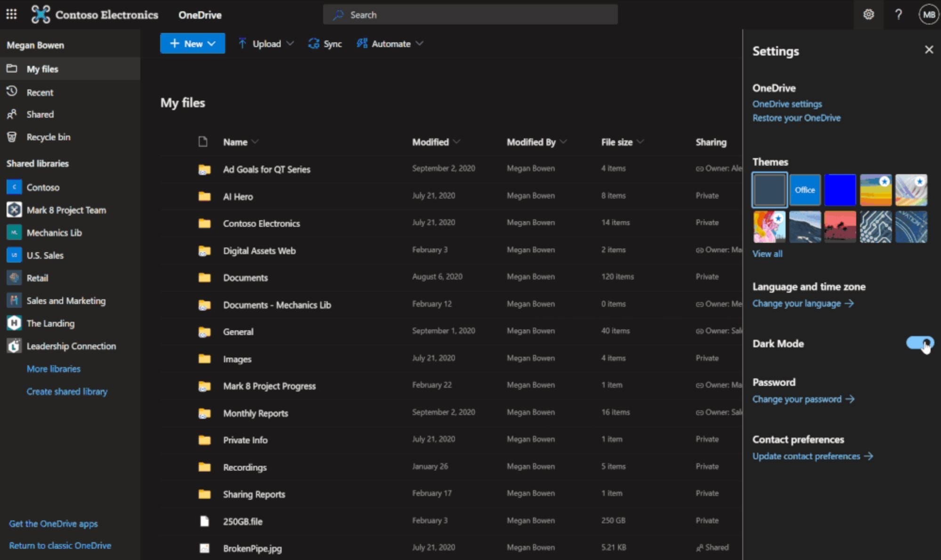Screen dimensions: 941x560
Task: Click in the Search box
Action: pos(470,15)
